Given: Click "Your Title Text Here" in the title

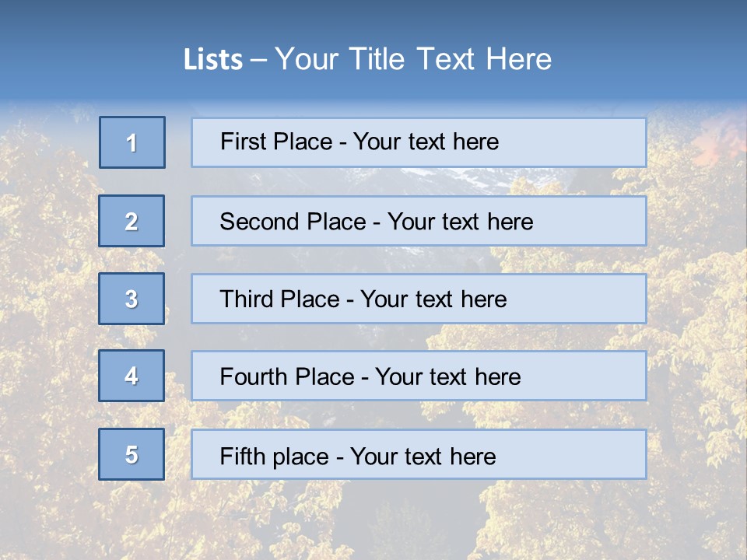Looking at the screenshot, I should [413, 59].
